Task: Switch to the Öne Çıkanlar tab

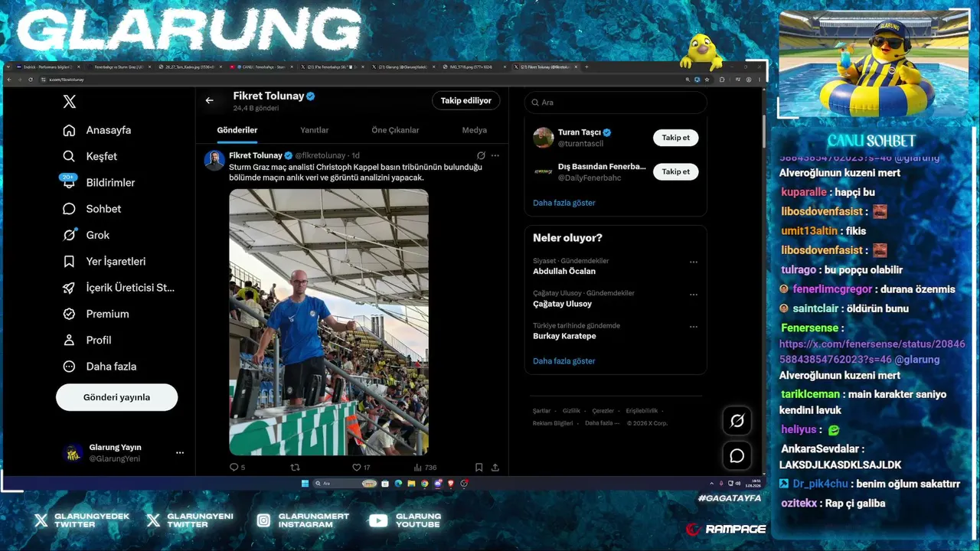Action: (x=395, y=130)
